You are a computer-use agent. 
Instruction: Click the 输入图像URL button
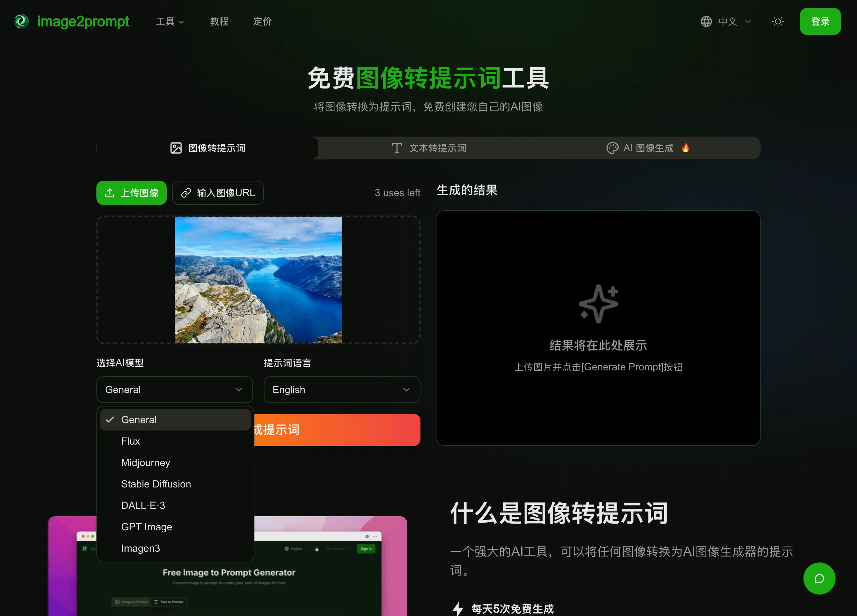click(218, 193)
